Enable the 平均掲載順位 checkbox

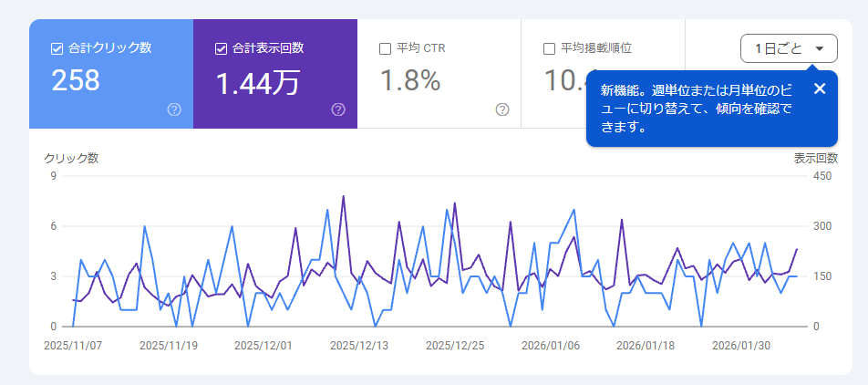[549, 48]
